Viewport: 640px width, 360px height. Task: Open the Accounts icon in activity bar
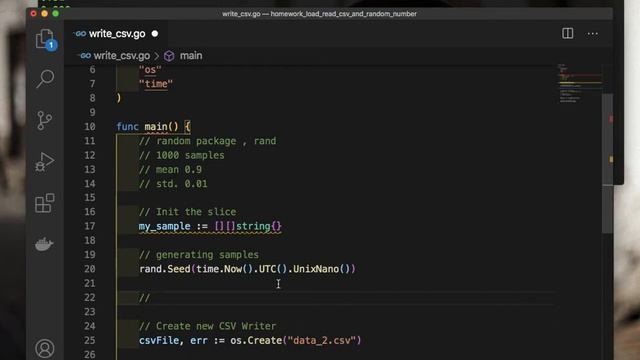click(44, 349)
